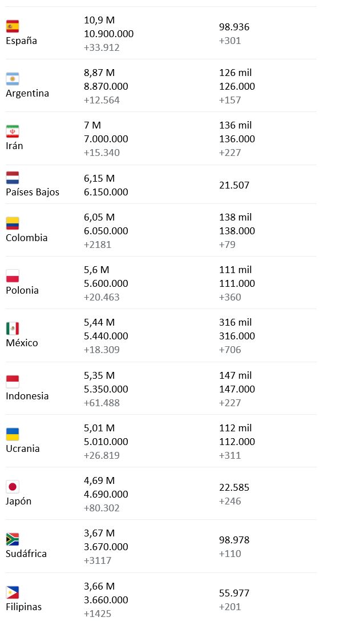This screenshot has height=621, width=364.
Task: Click the Philippines flag icon
Action: click(13, 592)
